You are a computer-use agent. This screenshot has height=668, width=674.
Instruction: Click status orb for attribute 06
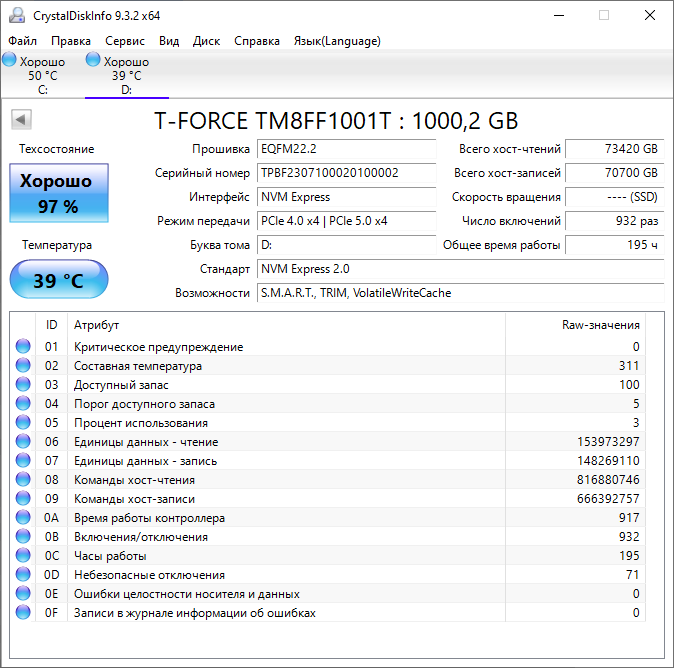coord(23,441)
